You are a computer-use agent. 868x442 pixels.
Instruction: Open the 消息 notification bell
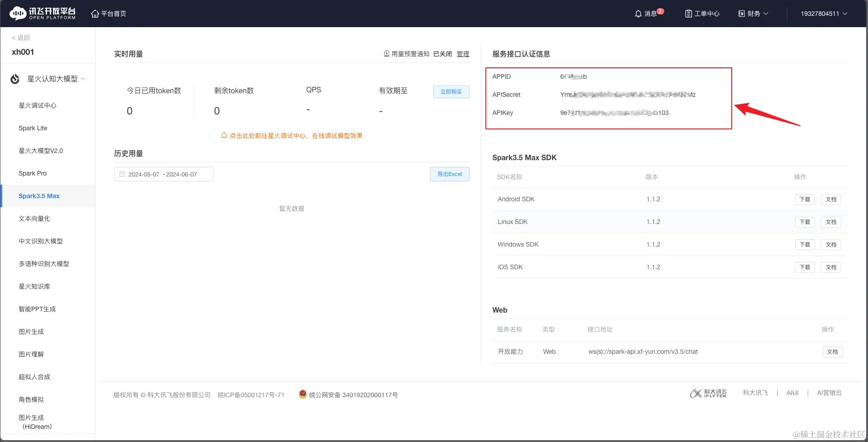[638, 14]
